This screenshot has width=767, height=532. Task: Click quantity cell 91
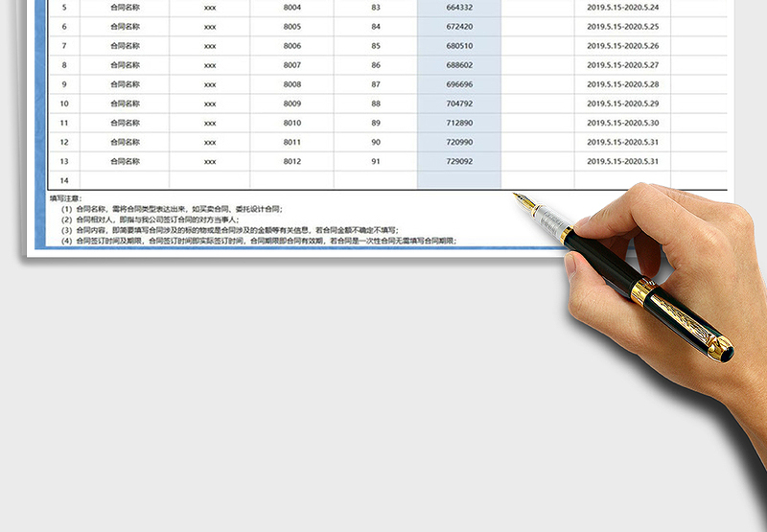(376, 161)
